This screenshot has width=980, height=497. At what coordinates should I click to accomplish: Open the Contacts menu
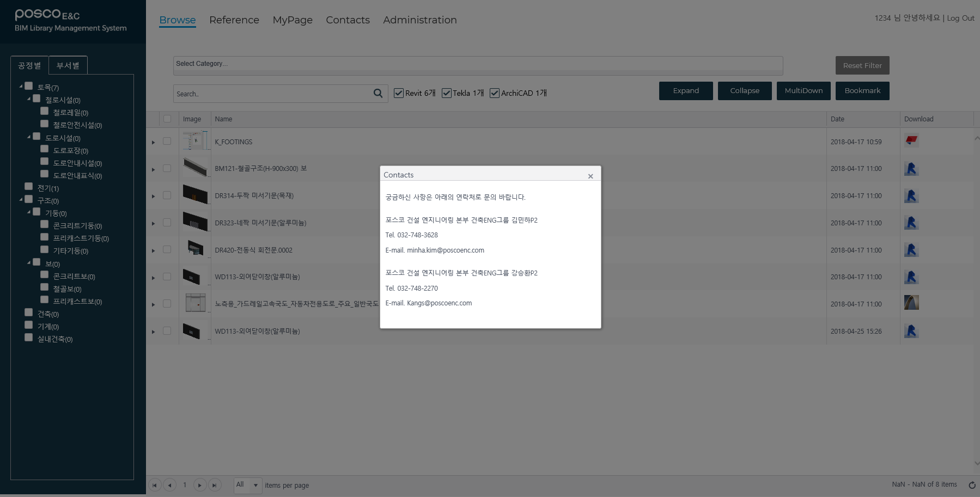[x=348, y=20]
